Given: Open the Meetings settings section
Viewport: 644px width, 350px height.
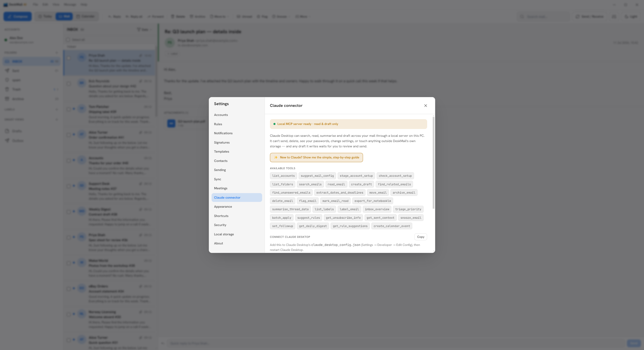Looking at the screenshot, I should (x=237, y=188).
